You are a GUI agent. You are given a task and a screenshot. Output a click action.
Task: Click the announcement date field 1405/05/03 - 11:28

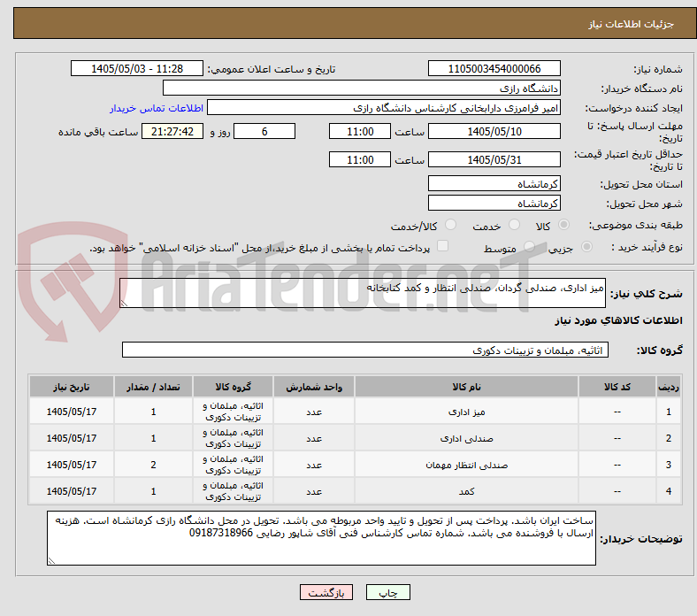point(137,68)
